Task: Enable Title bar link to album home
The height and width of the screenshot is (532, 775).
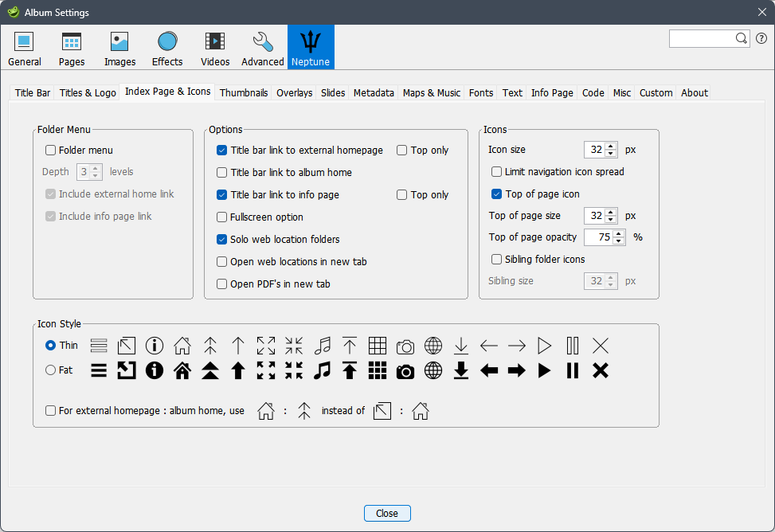Action: point(222,173)
